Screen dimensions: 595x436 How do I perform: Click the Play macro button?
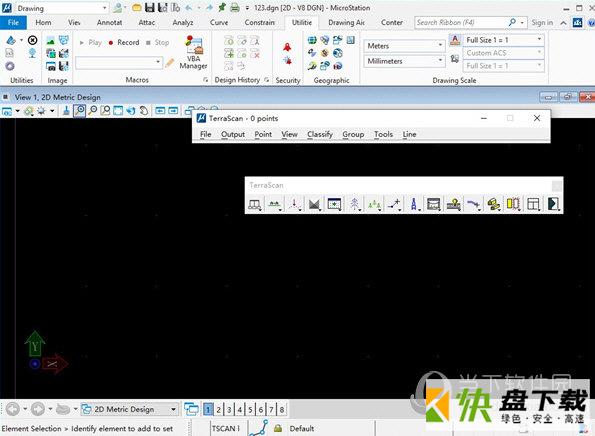tap(90, 42)
